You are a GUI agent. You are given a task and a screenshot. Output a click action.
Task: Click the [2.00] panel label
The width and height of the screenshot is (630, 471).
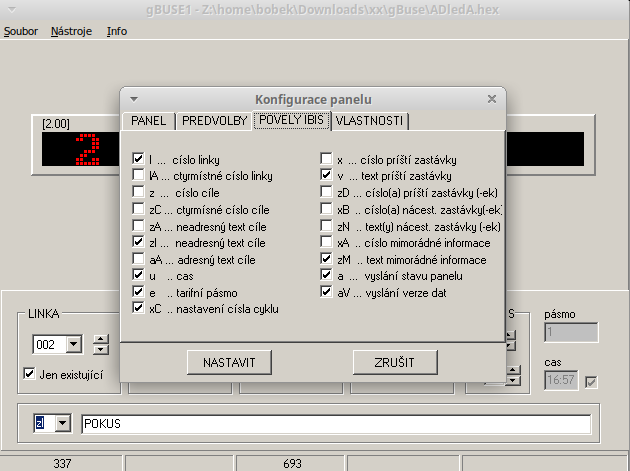[56, 124]
